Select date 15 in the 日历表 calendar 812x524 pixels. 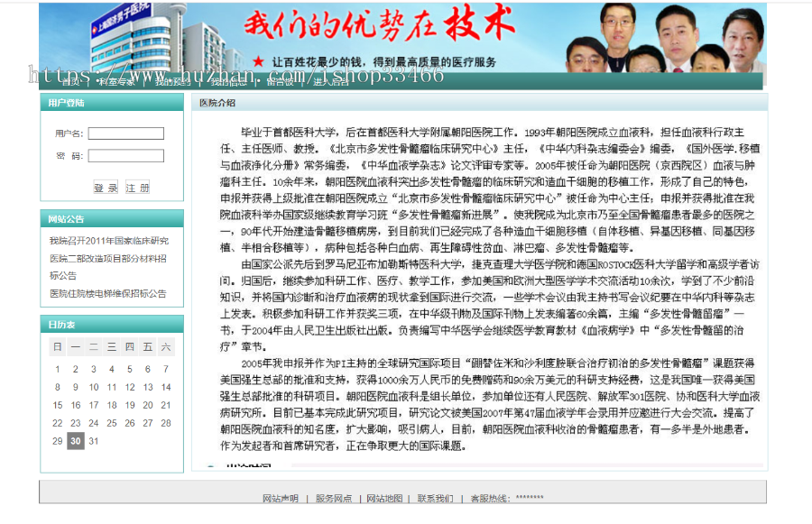pos(57,404)
